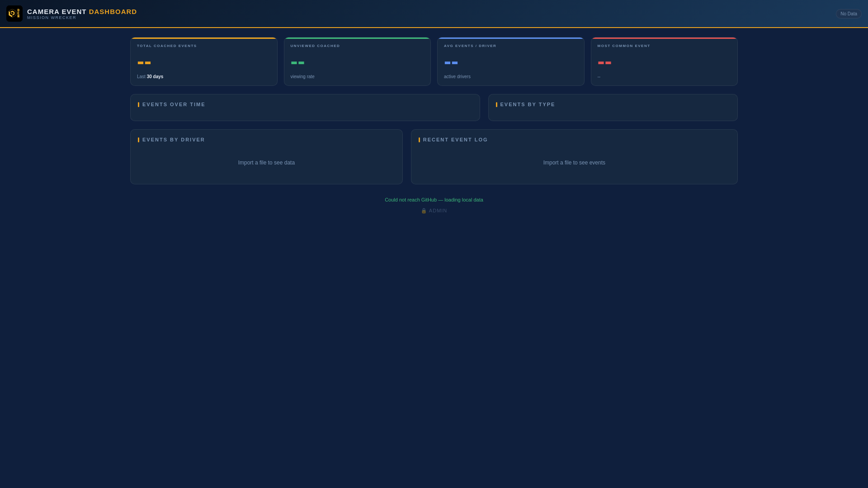The image size is (868, 488).
Task: Select the Most Common Event card
Action: (x=664, y=61)
